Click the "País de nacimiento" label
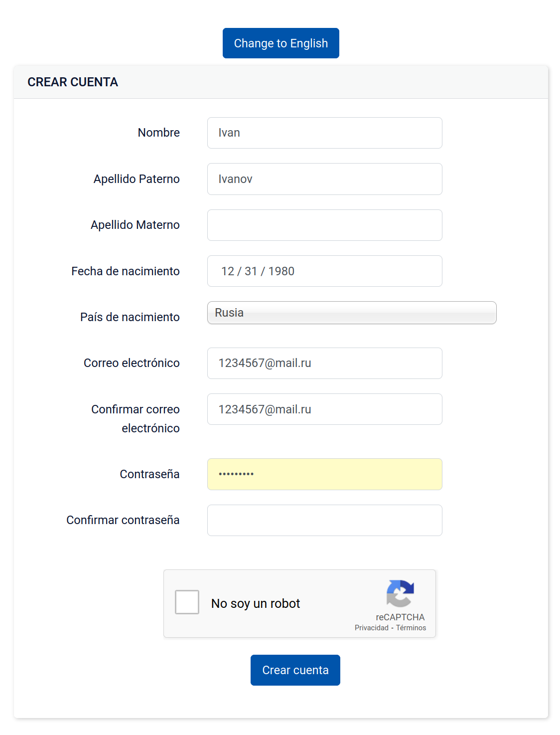This screenshot has height=735, width=560. click(x=130, y=317)
